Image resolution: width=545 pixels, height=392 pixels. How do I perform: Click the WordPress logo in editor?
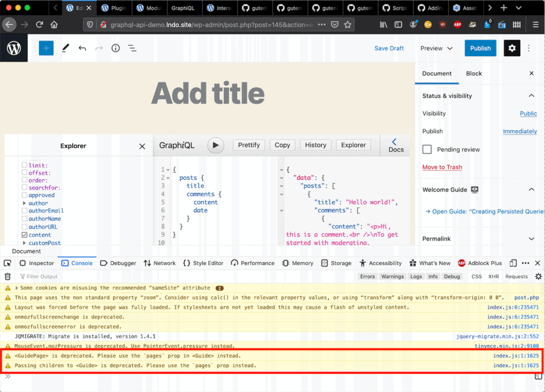pos(13,48)
